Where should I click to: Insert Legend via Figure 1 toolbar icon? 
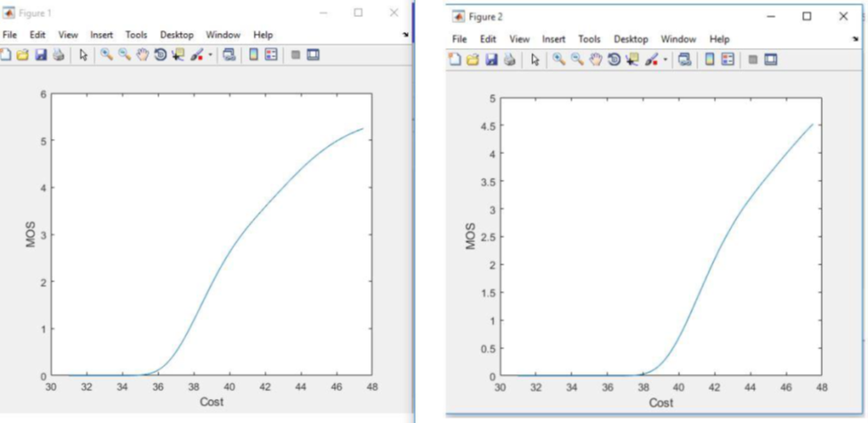pos(271,55)
